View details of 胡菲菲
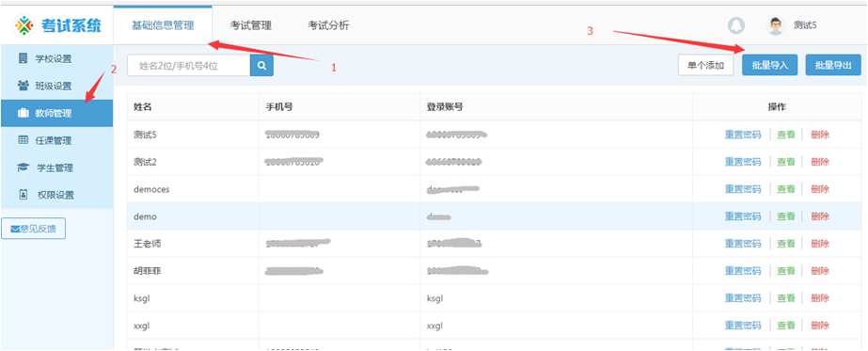This screenshot has height=351, width=868. [x=786, y=271]
